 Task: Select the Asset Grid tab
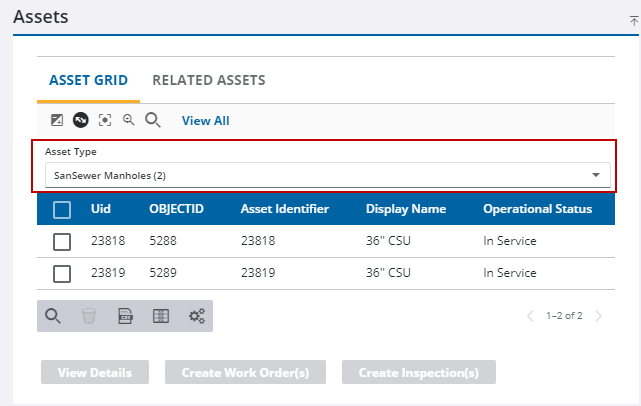click(x=88, y=80)
